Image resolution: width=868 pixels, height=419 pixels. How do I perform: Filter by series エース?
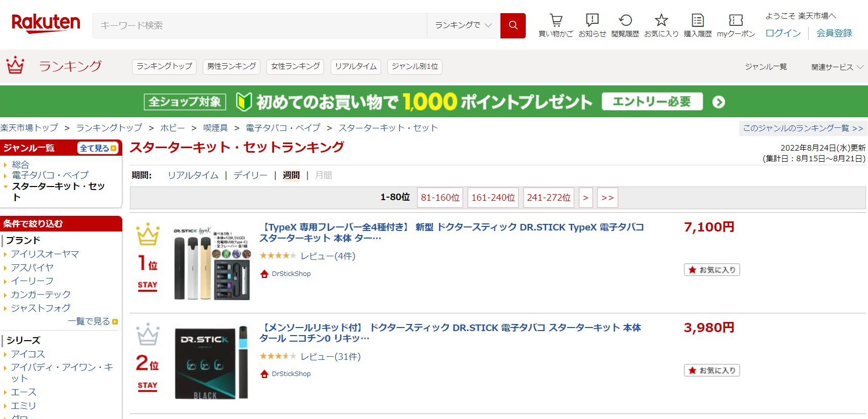coord(24,392)
